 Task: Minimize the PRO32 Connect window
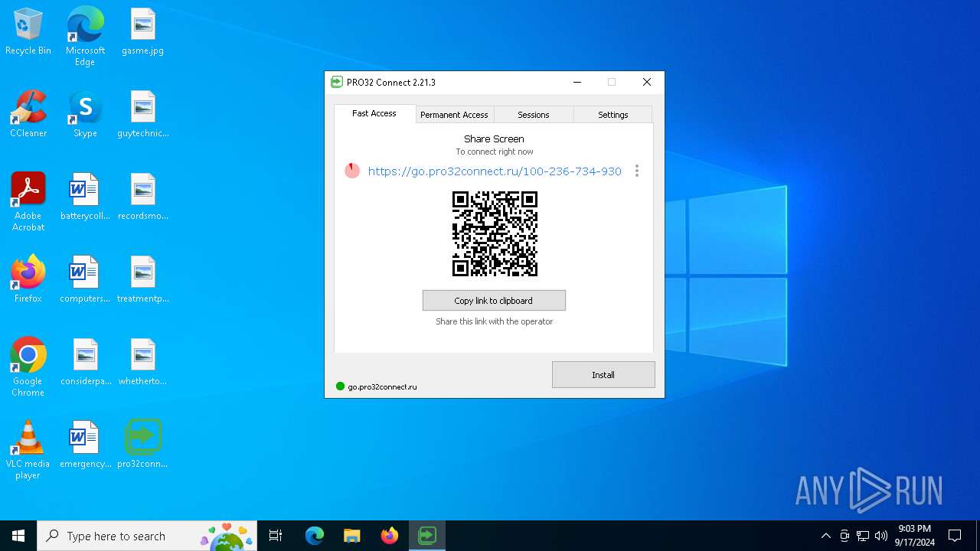click(577, 82)
